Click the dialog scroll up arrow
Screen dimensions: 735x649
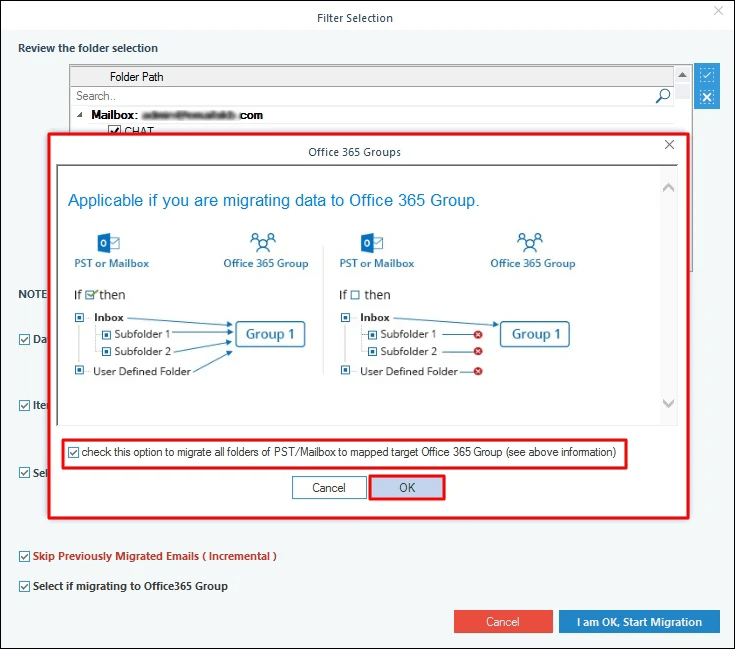[669, 188]
